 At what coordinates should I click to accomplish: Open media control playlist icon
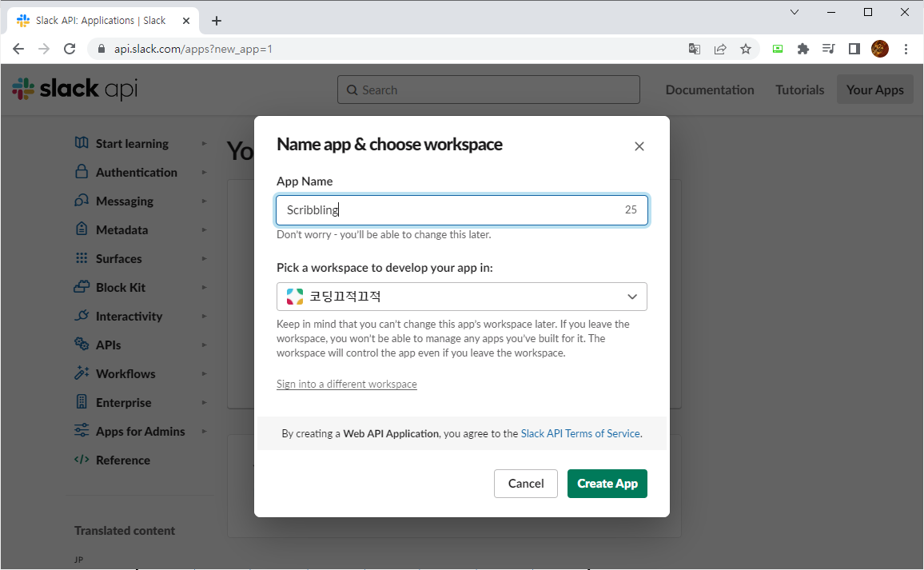click(829, 49)
